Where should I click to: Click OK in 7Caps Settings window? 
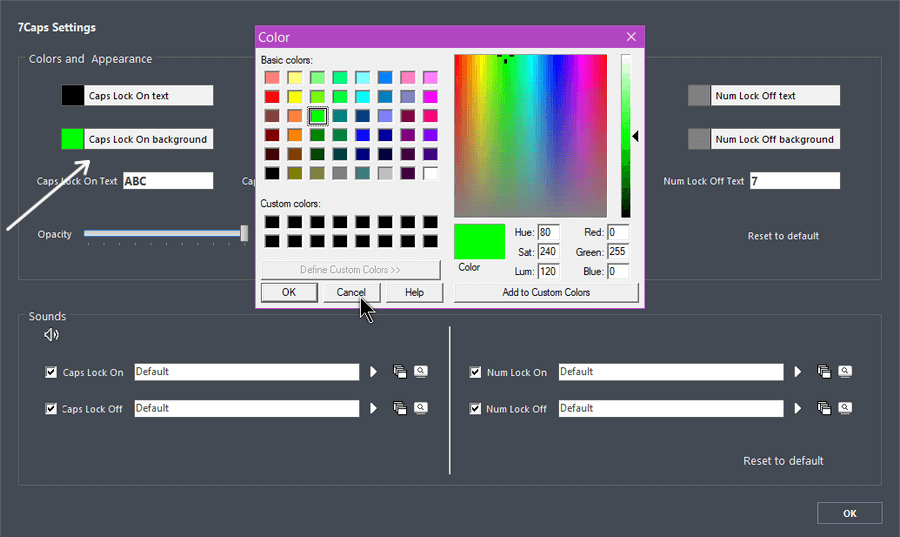(x=849, y=513)
